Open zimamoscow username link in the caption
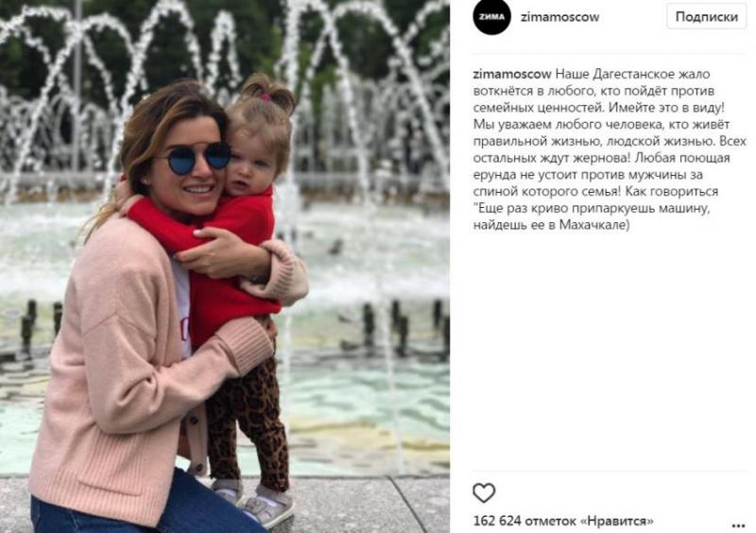 [x=512, y=74]
